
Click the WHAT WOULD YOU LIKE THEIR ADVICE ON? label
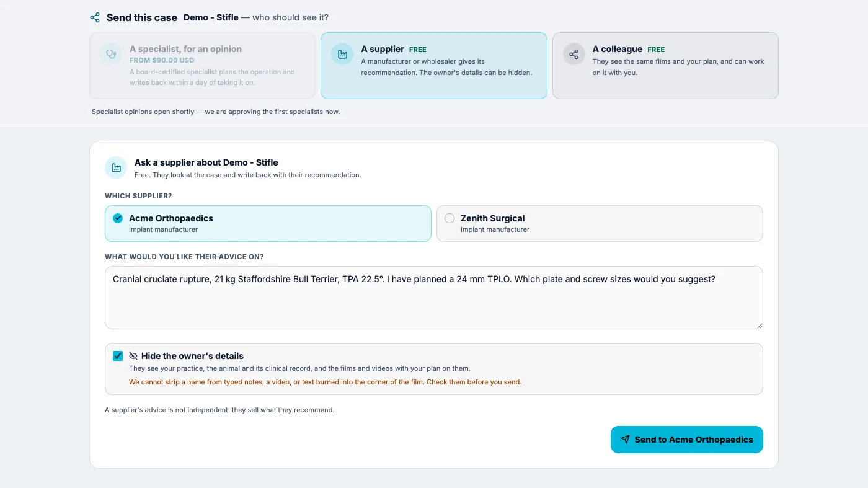pyautogui.click(x=184, y=257)
